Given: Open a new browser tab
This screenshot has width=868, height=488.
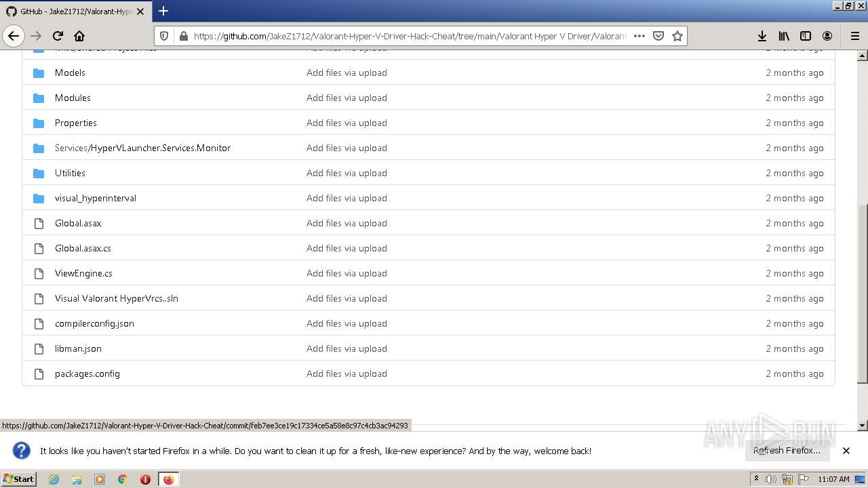Looking at the screenshot, I should [163, 11].
